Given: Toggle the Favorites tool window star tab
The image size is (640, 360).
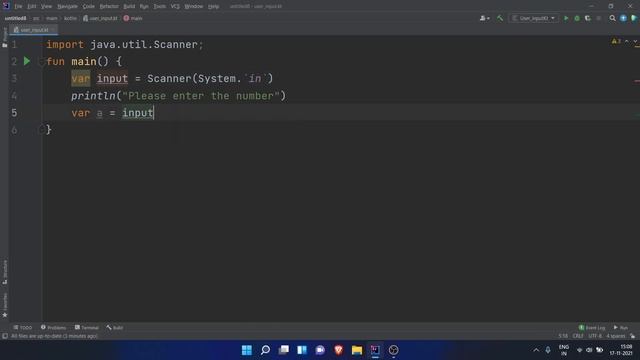Looking at the screenshot, I should click(4, 305).
